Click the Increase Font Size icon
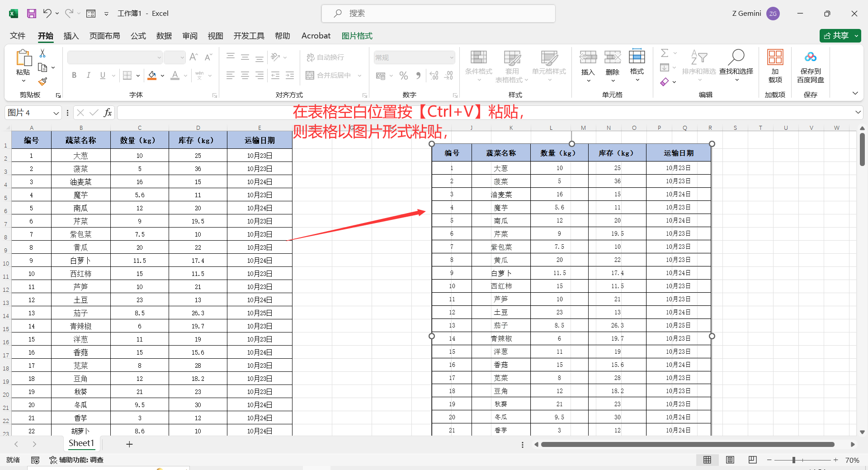 point(193,57)
